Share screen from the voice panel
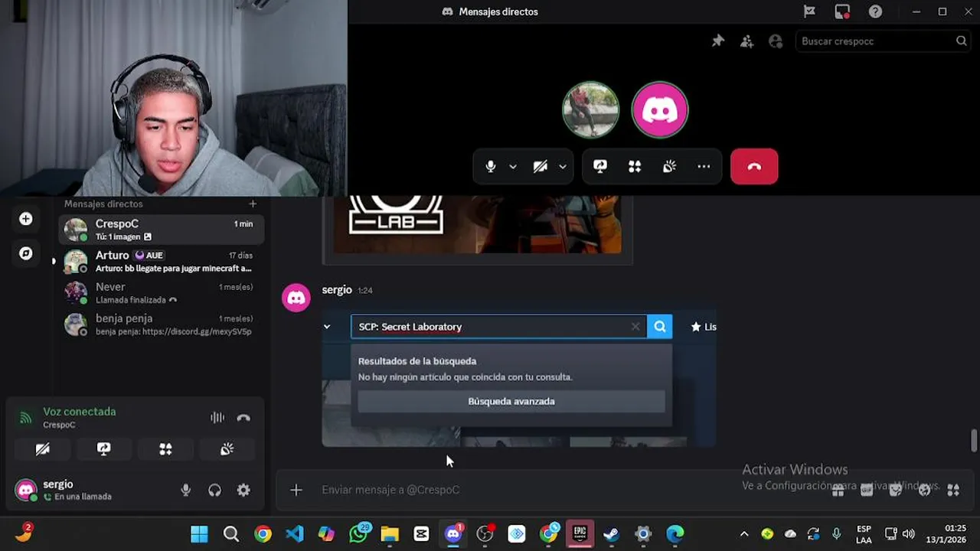980x551 pixels. coord(104,449)
